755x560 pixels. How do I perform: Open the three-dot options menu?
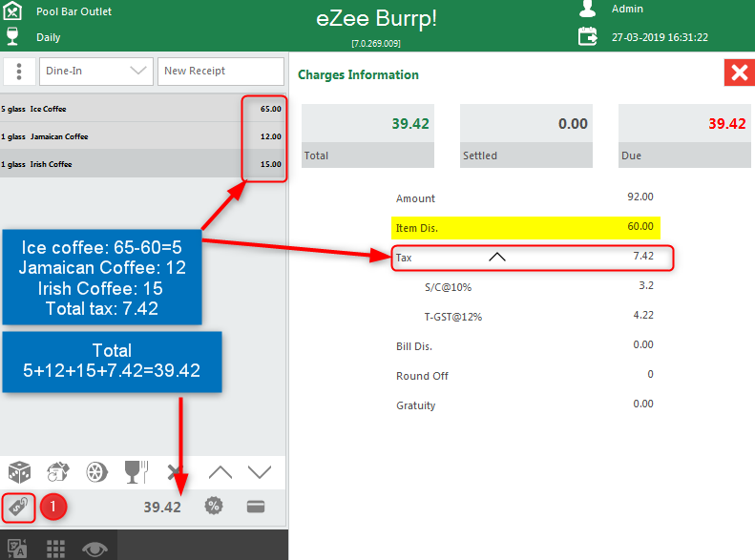19,72
